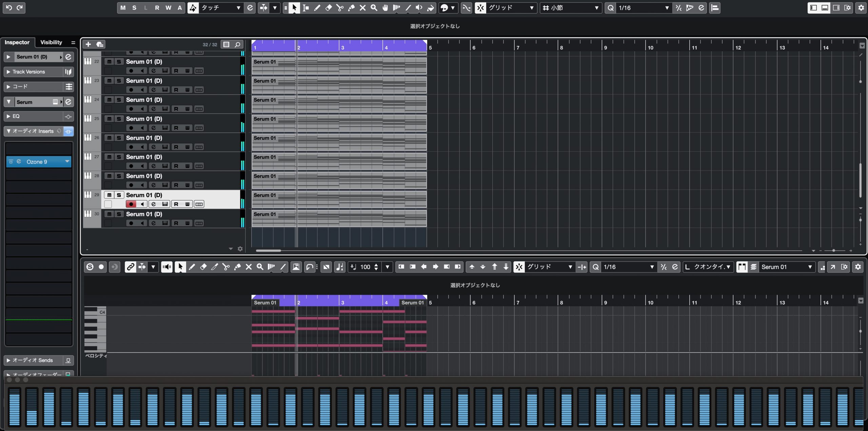This screenshot has width=868, height=431.
Task: Click the Add Track plus button
Action: click(88, 44)
